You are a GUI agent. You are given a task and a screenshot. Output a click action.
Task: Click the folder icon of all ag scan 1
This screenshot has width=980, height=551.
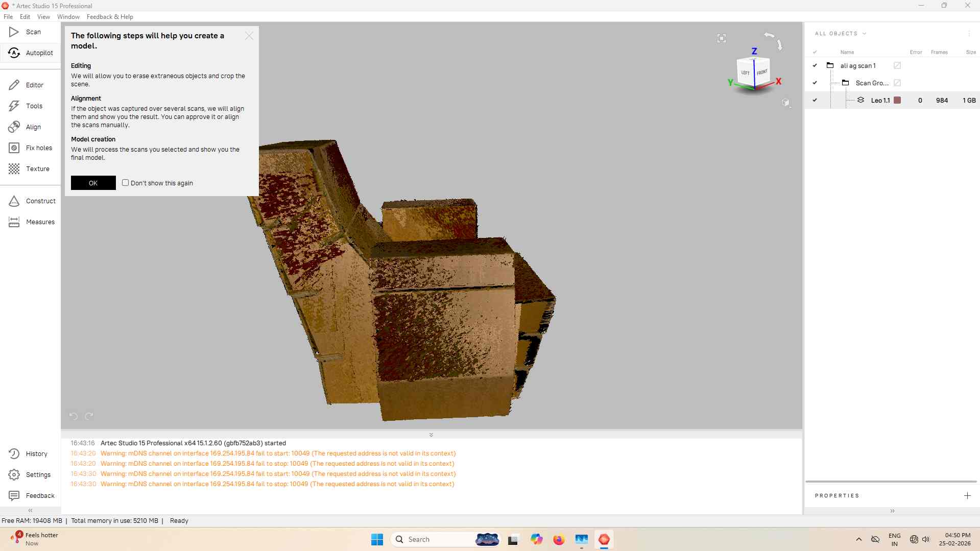coord(830,65)
